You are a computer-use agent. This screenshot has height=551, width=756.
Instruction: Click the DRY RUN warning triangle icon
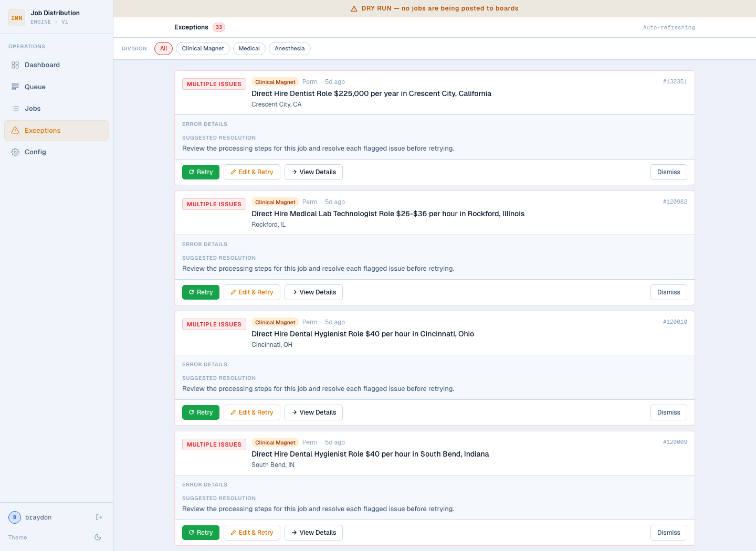[354, 9]
